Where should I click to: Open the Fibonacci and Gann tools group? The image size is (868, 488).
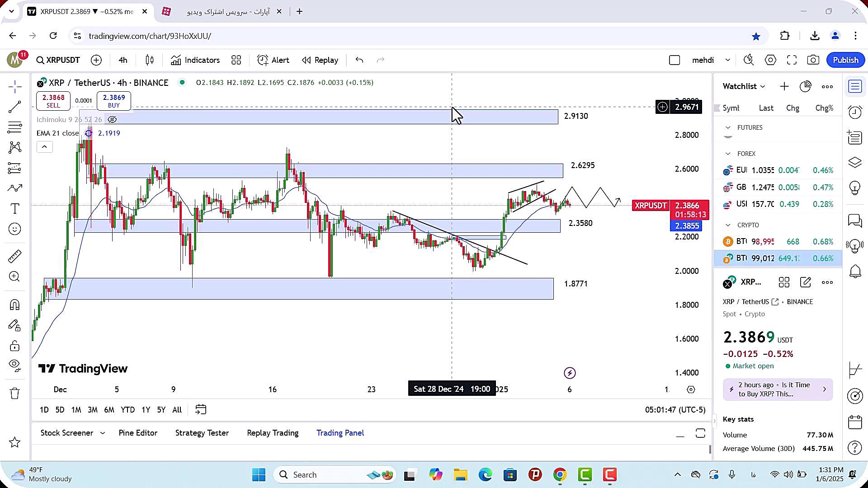[x=15, y=127]
